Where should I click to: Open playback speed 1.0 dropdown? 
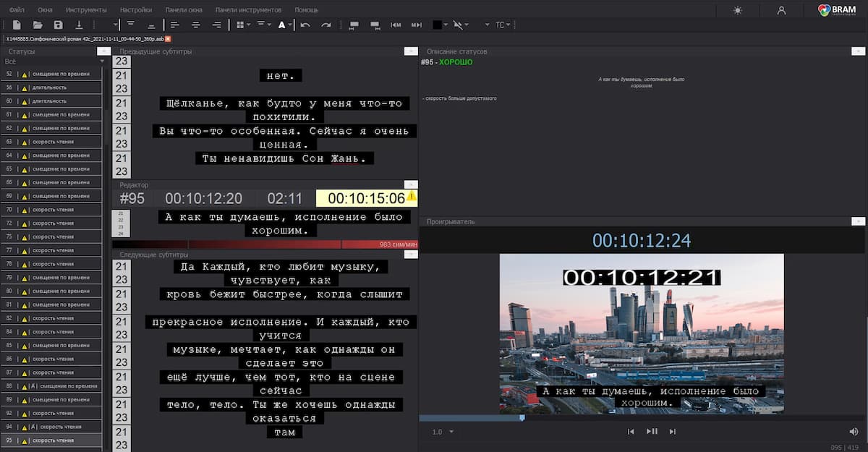(x=443, y=432)
